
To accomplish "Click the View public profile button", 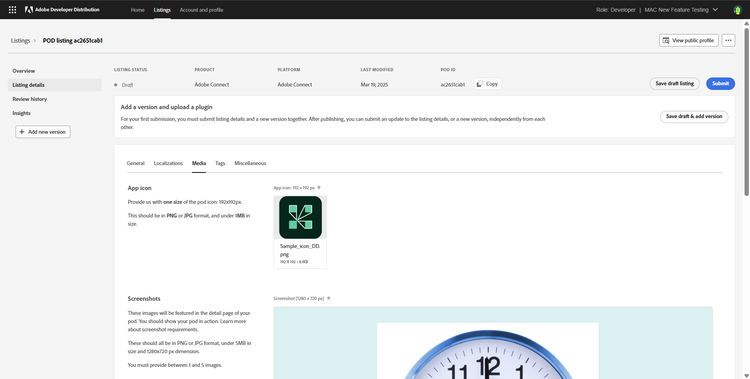I will (x=689, y=41).
